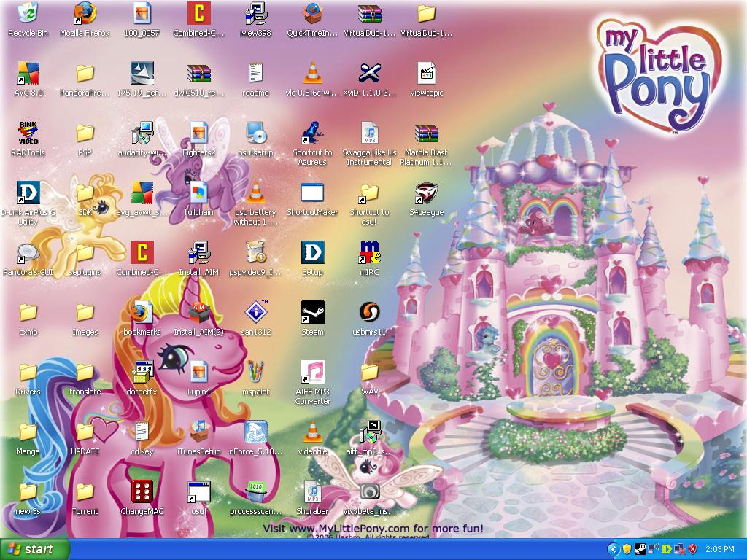
Task: Expand hidden system tray icons
Action: click(613, 550)
